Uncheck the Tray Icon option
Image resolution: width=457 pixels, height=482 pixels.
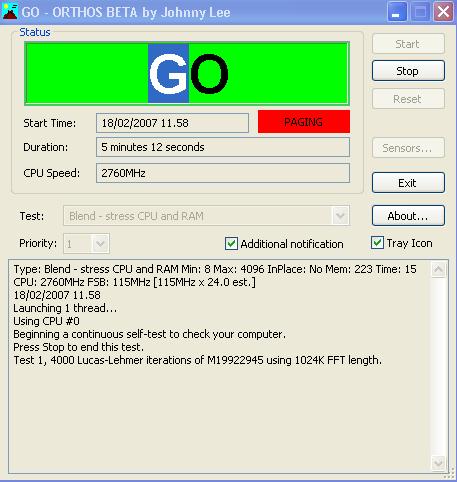click(x=377, y=243)
